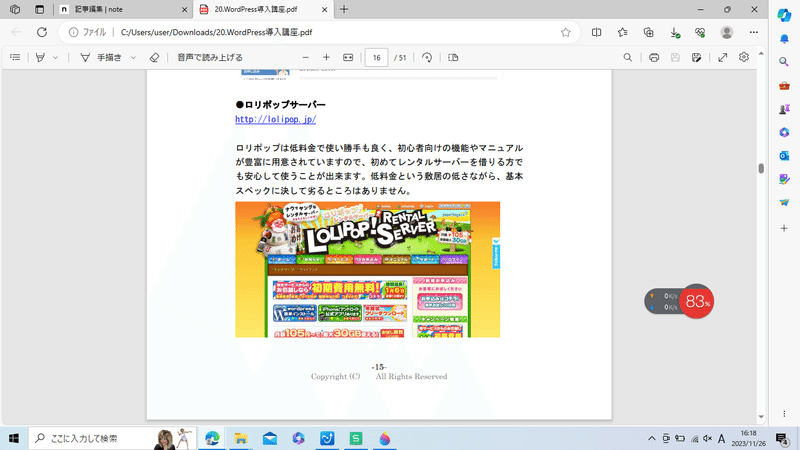Open a new tab with plus button
This screenshot has width=800, height=450.
(x=344, y=9)
